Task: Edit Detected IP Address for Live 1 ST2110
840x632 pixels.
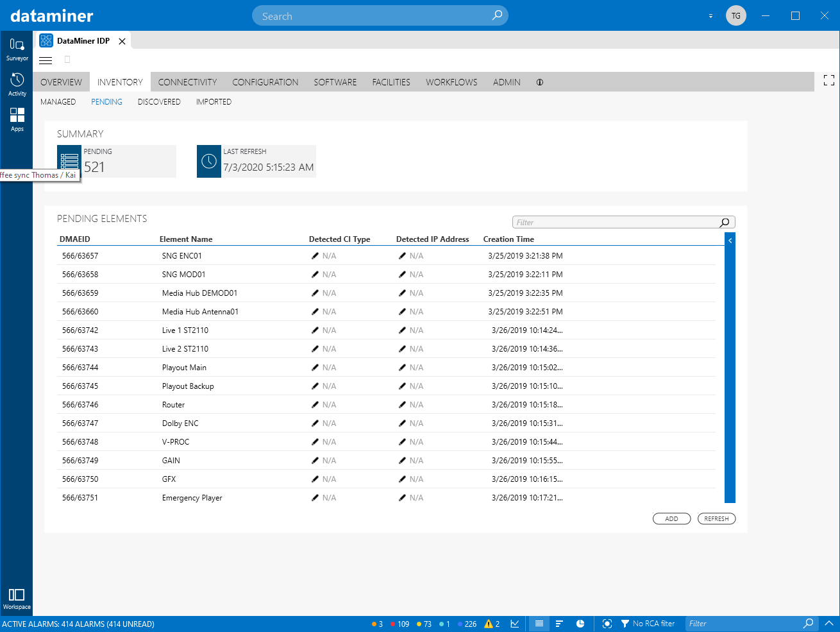Action: coord(402,330)
